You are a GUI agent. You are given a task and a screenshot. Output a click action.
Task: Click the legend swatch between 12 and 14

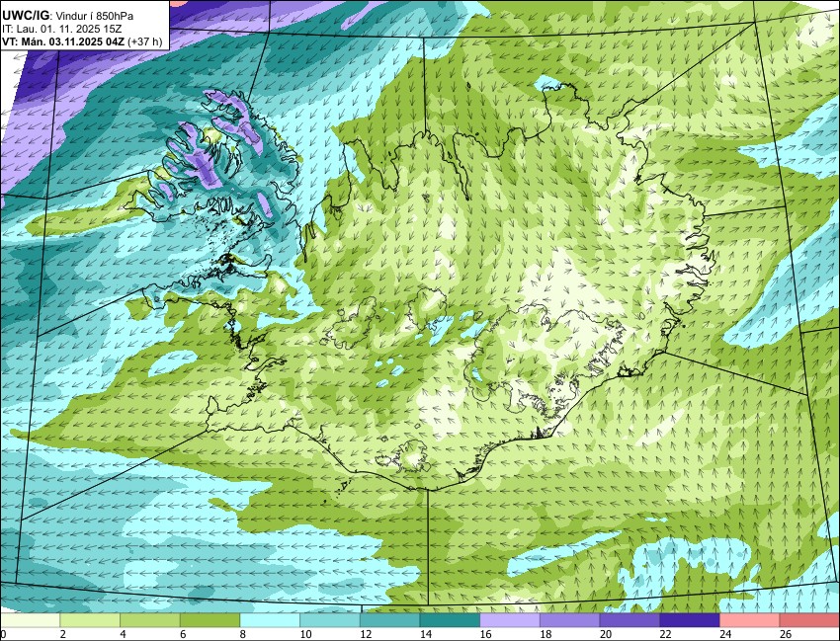point(390,620)
